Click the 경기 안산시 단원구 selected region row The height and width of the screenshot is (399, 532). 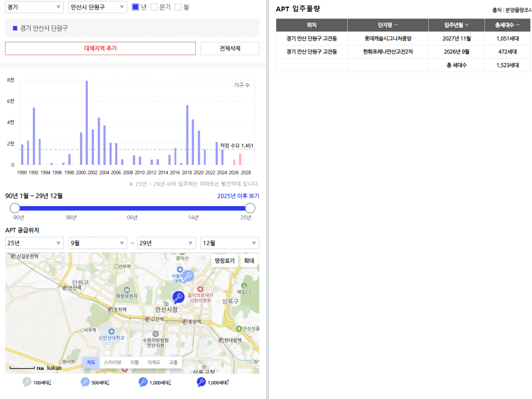[132, 28]
